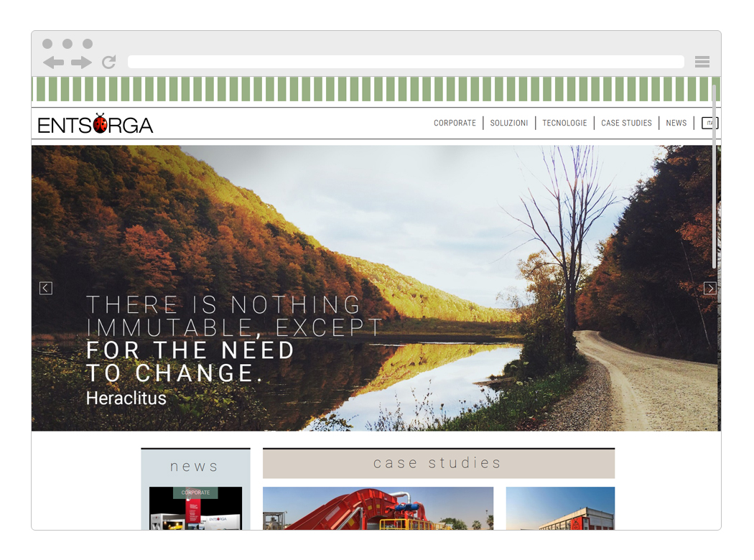Screen dimensions: 754x560
Task: Open the browser hamburger menu
Action: tap(702, 62)
